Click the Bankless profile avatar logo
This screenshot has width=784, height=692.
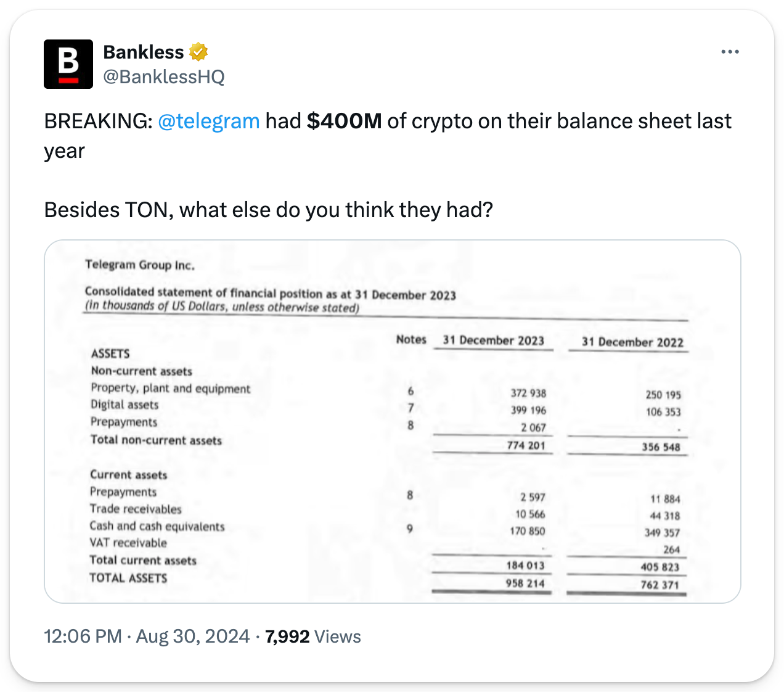(68, 64)
